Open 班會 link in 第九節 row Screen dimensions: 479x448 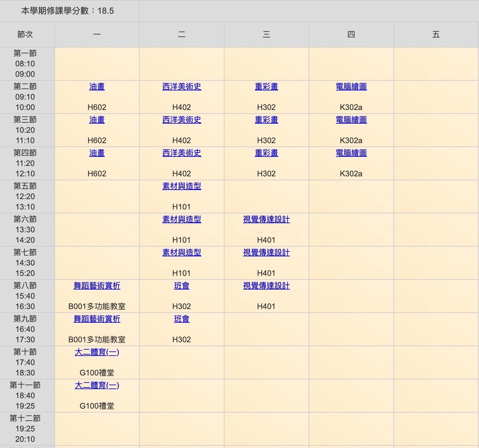click(182, 319)
